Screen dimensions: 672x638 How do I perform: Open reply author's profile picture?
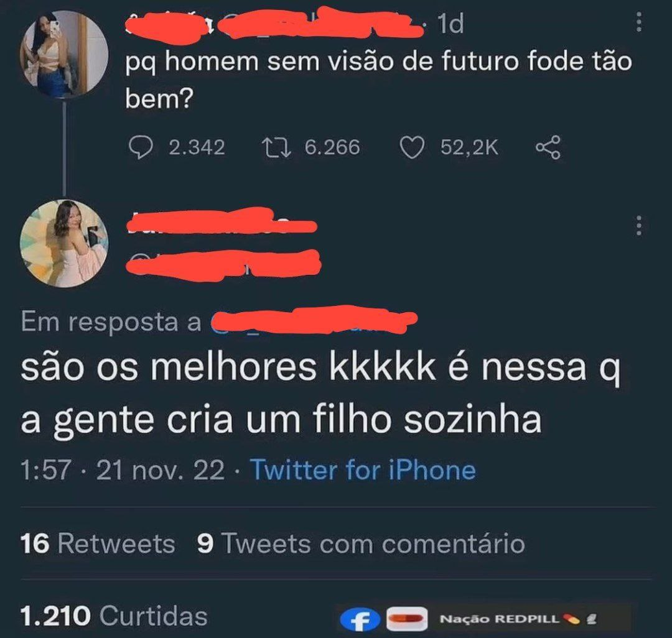(64, 243)
